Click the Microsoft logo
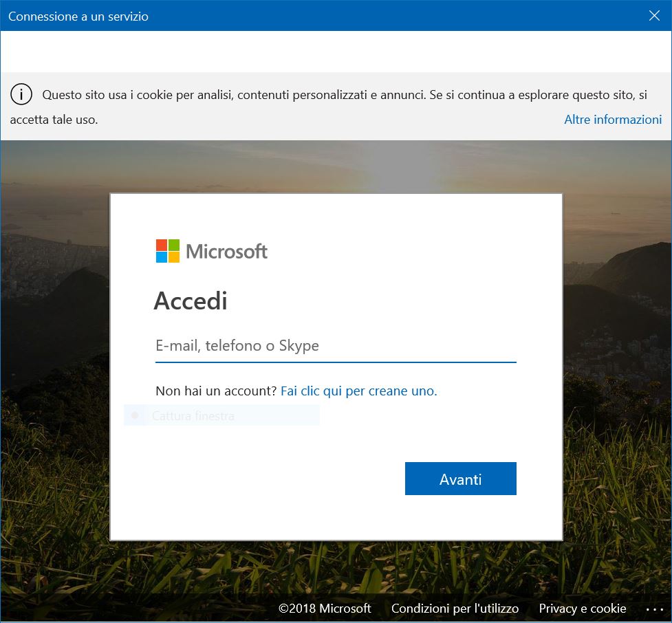This screenshot has width=672, height=623. click(212, 251)
